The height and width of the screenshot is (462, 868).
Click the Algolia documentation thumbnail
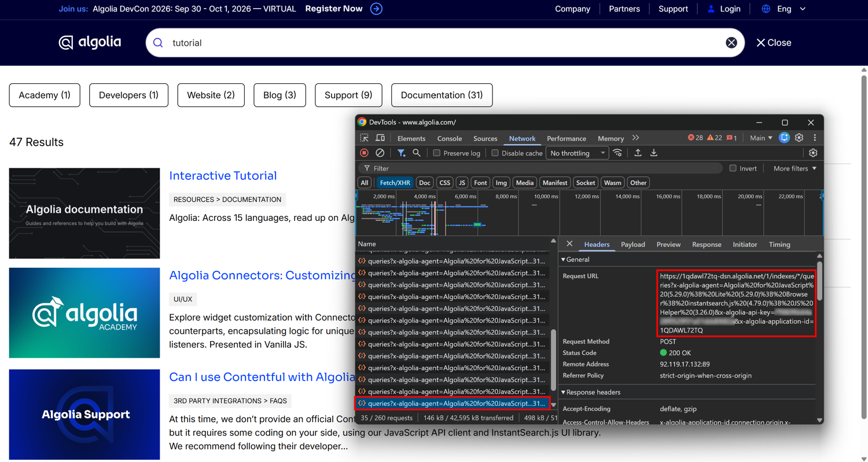84,213
